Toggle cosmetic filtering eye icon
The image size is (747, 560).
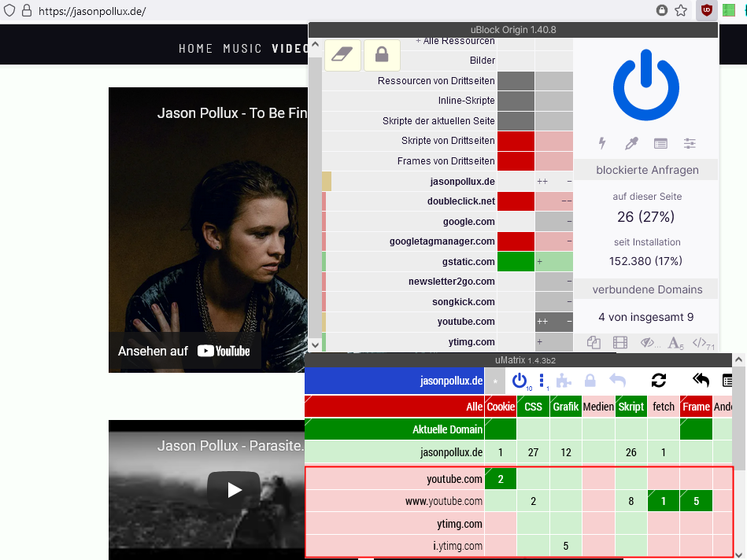pos(649,342)
